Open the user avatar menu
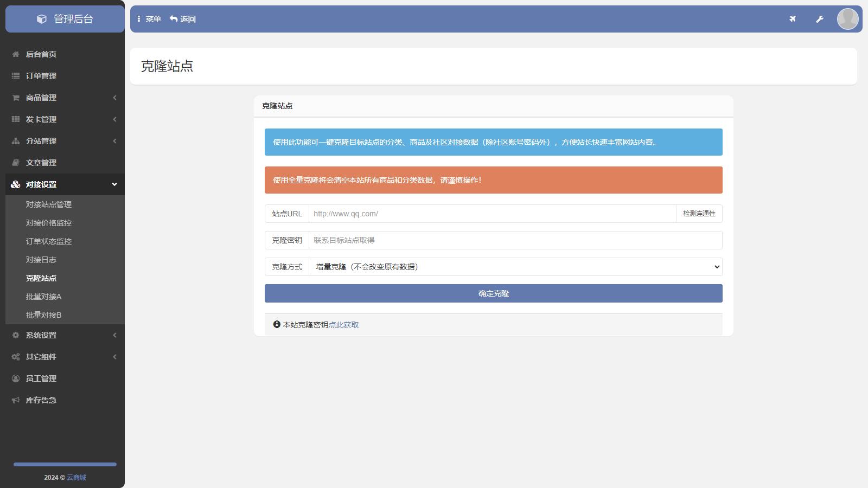Screen dimensions: 868x488 [847, 19]
